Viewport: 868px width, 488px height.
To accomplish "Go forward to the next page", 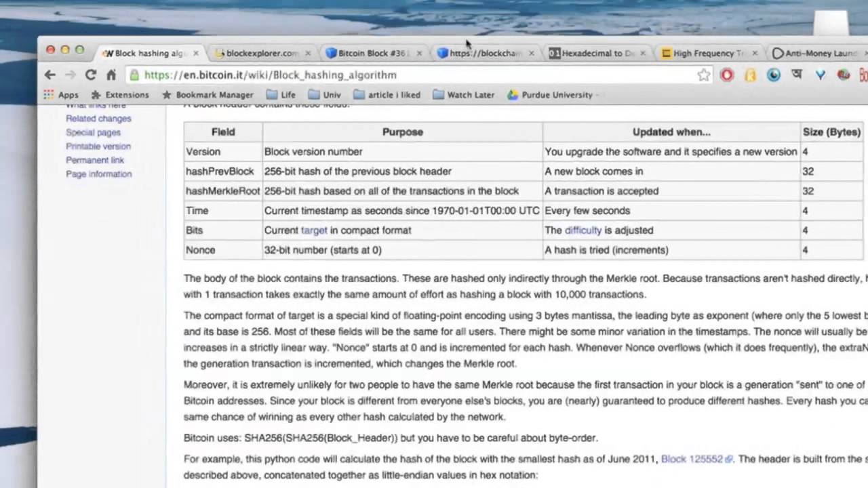I will pos(70,75).
